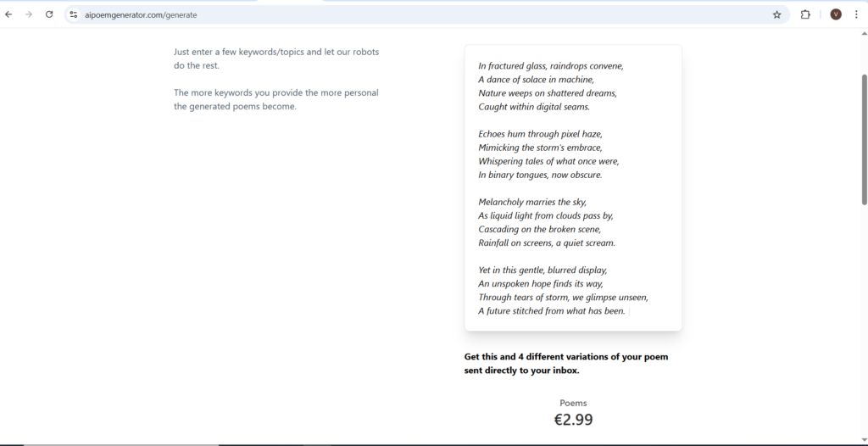The image size is (868, 446).
Task: Select the €2.99 price
Action: 573,420
